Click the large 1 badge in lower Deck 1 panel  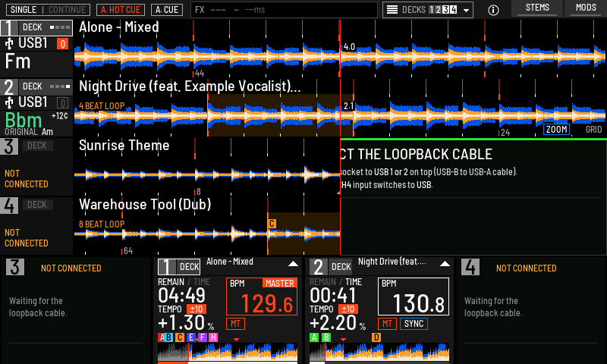click(x=167, y=267)
